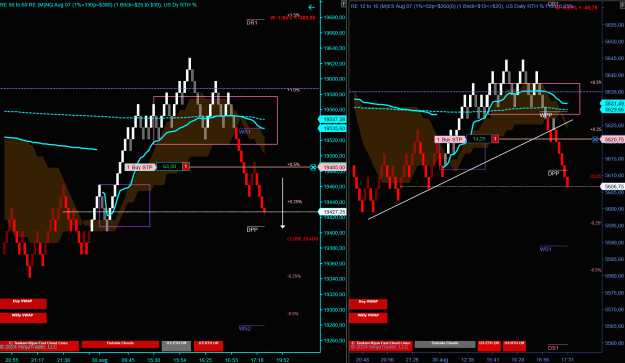Click the 5620,75 order price marker
This screenshot has height=363, width=625.
tap(613, 139)
